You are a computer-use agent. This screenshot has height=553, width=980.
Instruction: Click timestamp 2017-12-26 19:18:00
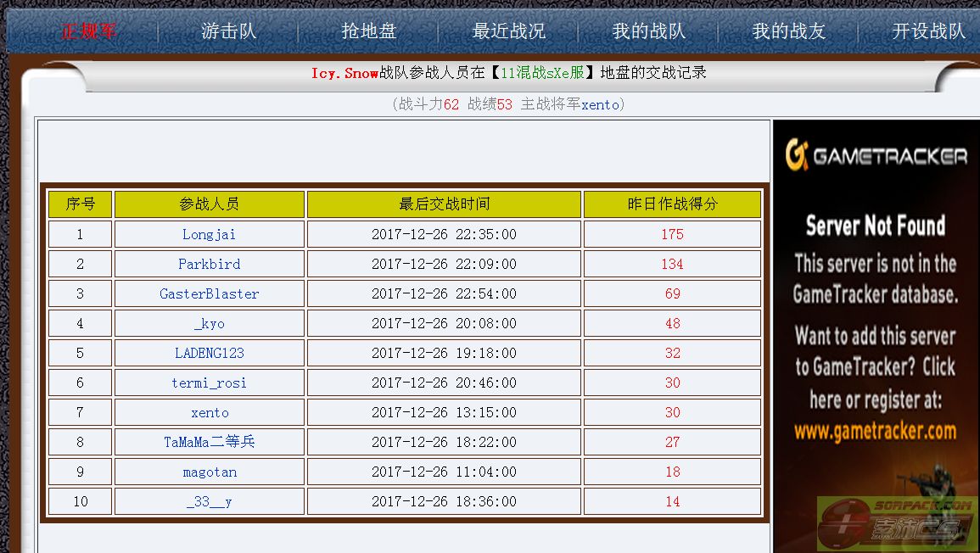tap(444, 353)
